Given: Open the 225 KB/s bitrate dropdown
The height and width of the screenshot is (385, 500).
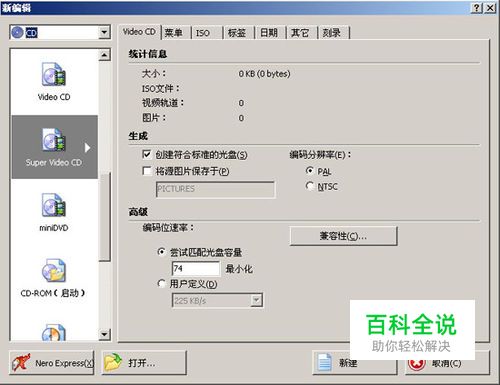Looking at the screenshot, I should 256,301.
